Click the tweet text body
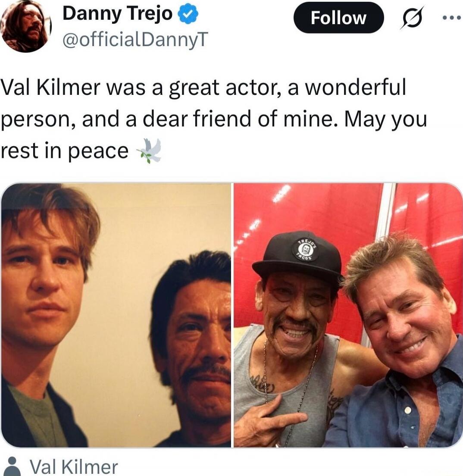463x476 pixels. click(214, 119)
